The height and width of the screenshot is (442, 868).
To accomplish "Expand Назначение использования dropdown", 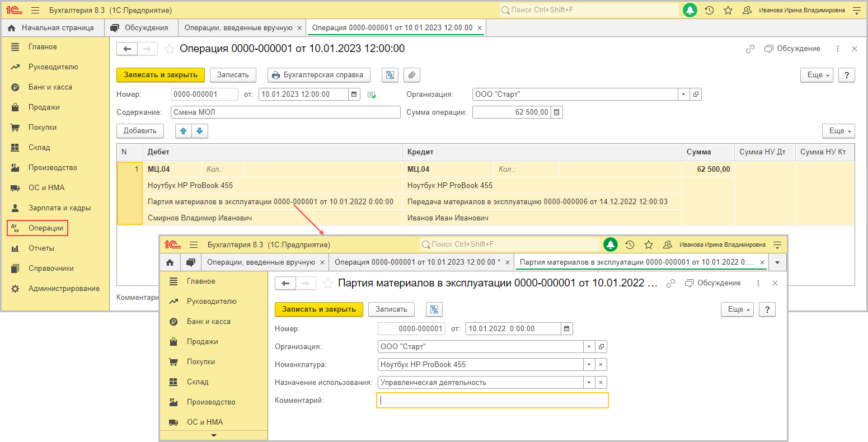I will click(589, 383).
